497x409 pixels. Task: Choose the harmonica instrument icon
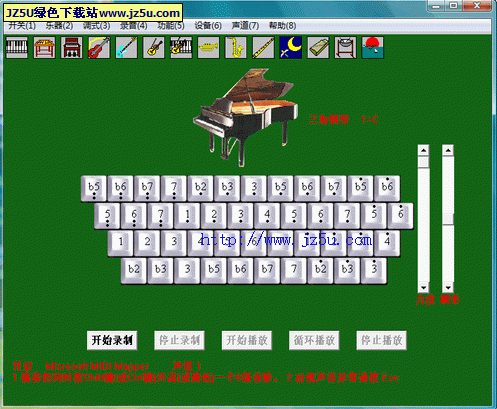[318, 48]
